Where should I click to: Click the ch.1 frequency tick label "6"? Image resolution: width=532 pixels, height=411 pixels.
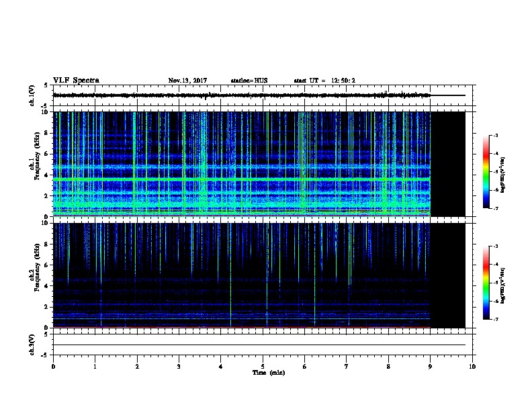click(x=47, y=154)
